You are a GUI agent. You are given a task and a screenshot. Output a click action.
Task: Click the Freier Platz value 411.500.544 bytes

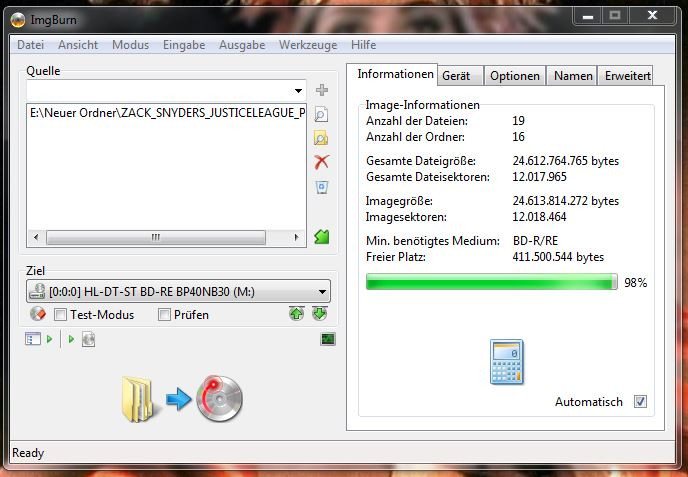pyautogui.click(x=558, y=257)
